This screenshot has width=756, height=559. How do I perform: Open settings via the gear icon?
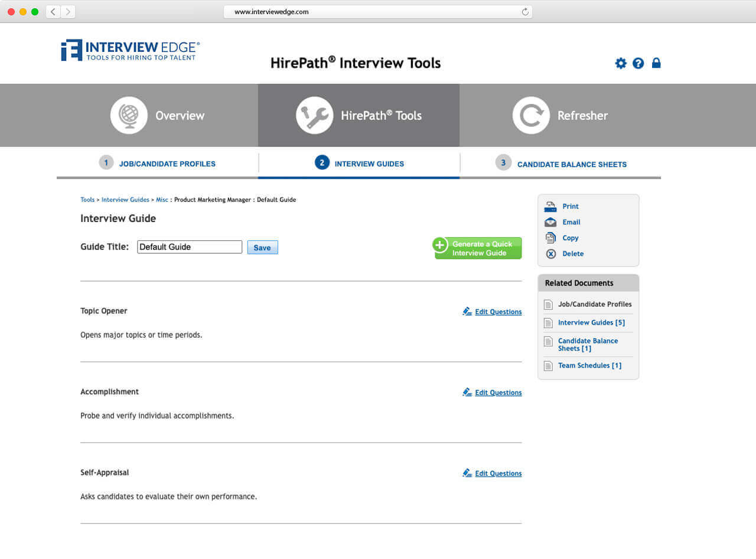pyautogui.click(x=621, y=63)
